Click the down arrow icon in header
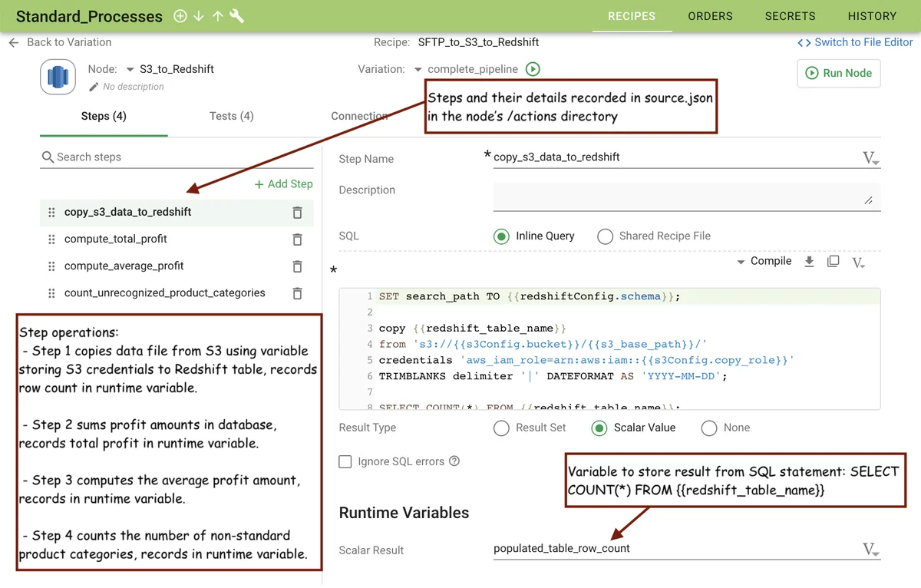This screenshot has width=921, height=588. click(199, 16)
